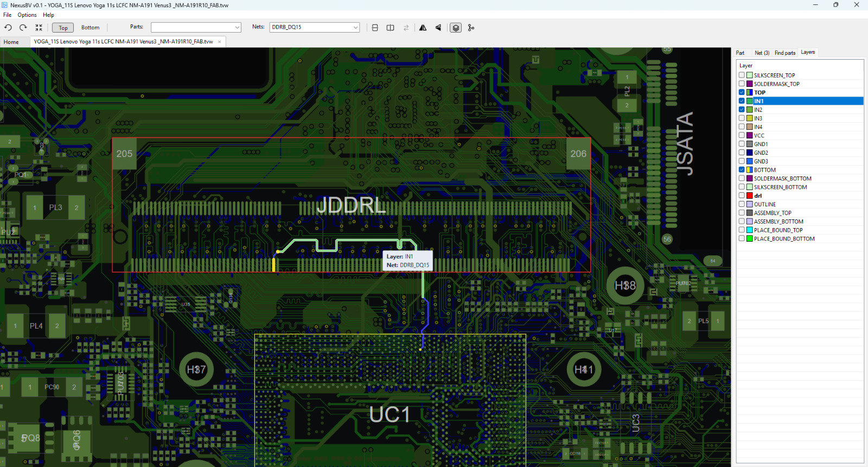This screenshot has height=467, width=868.
Task: Click pad 206 of JDDRL connector
Action: (578, 154)
